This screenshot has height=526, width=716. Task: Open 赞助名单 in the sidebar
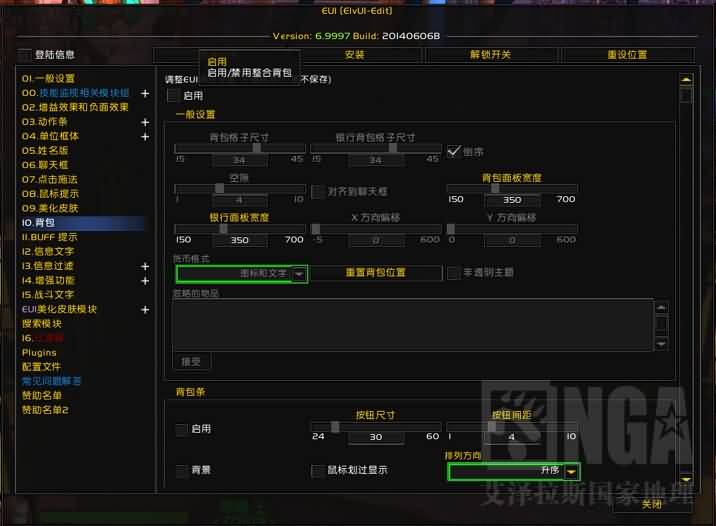42,395
